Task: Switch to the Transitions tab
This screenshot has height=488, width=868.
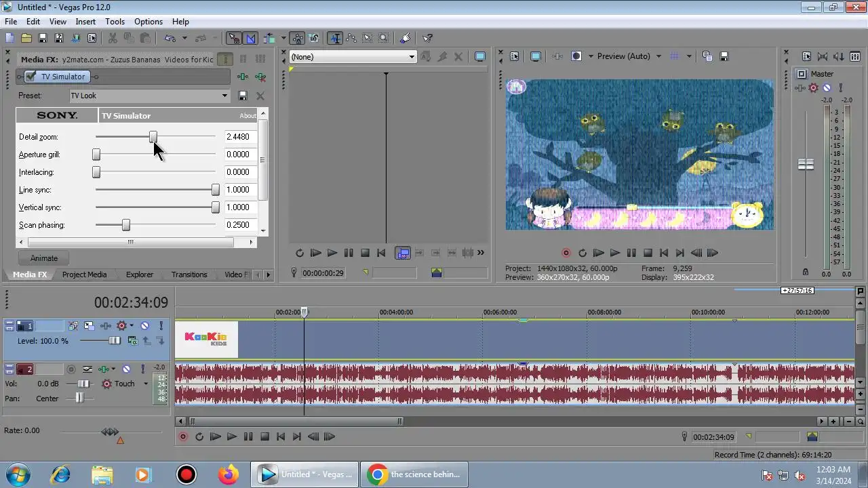Action: tap(189, 274)
